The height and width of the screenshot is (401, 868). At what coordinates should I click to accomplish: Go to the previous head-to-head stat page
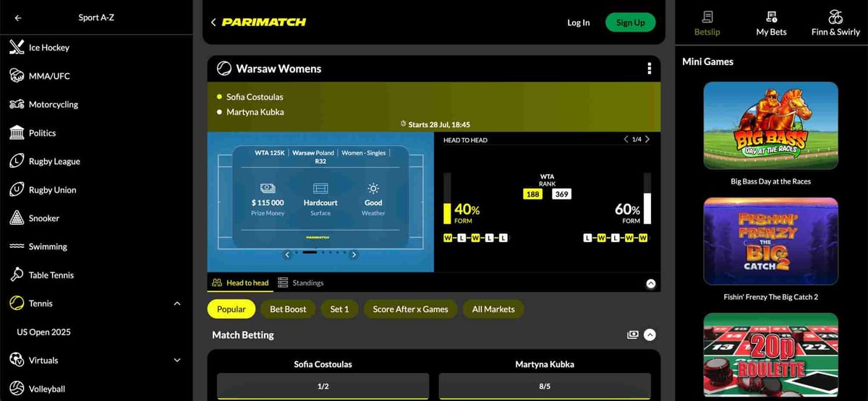pos(626,139)
